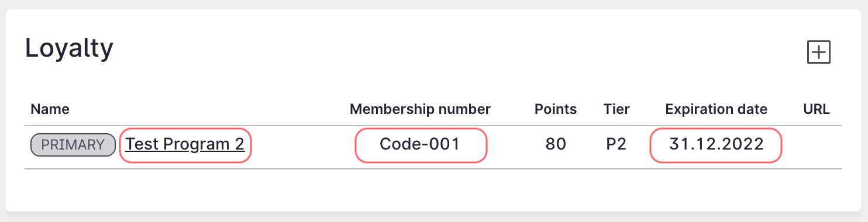This screenshot has height=222, width=868.
Task: Click the Points column header
Action: (556, 109)
